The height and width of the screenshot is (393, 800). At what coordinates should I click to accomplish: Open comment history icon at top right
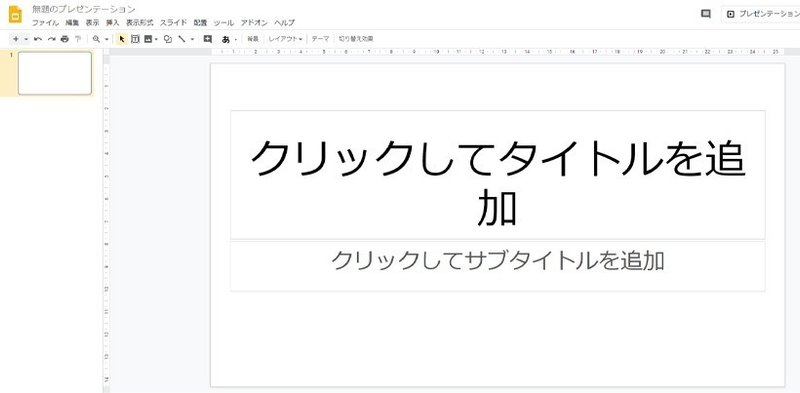706,14
